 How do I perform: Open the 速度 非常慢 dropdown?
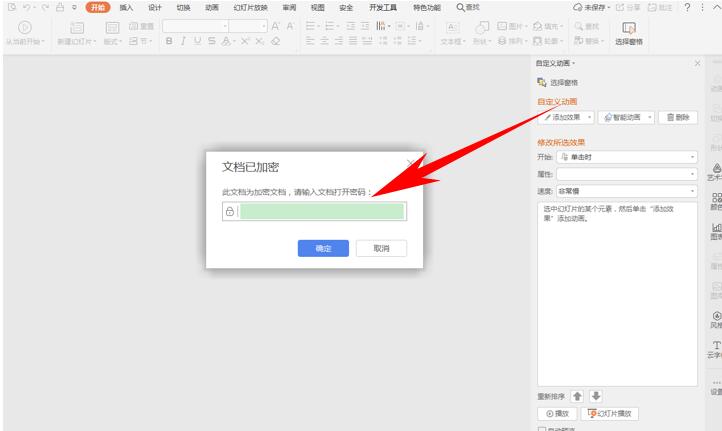[x=627, y=191]
